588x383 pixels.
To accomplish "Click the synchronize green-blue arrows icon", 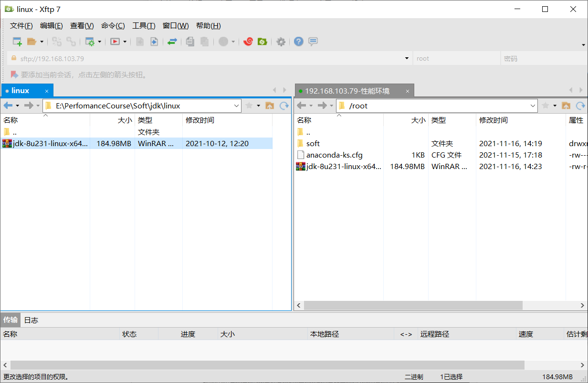I will 172,42.
